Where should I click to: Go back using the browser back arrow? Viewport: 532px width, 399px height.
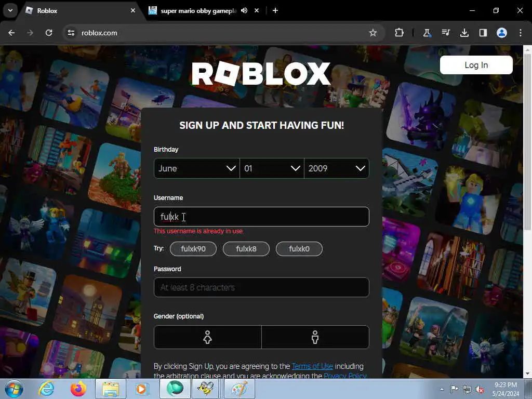11,33
